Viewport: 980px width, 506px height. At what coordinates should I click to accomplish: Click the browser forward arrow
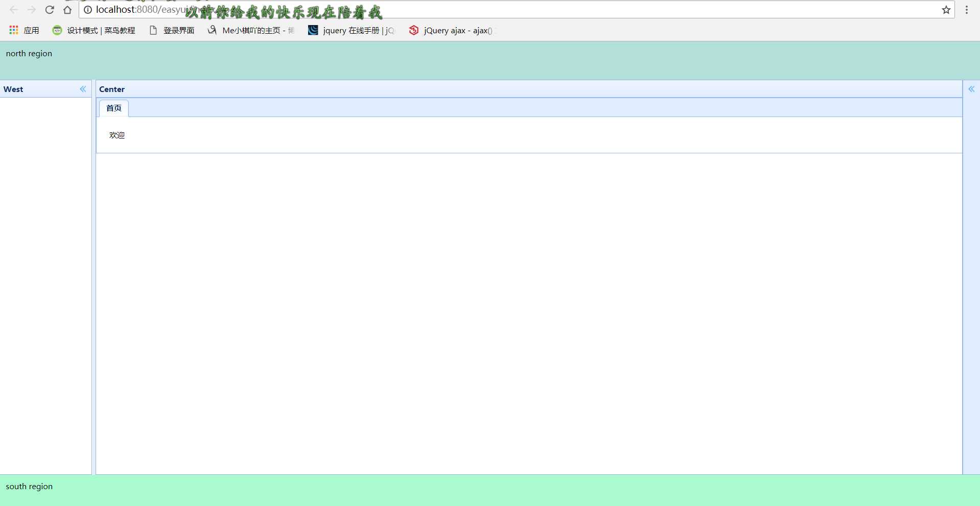point(32,10)
